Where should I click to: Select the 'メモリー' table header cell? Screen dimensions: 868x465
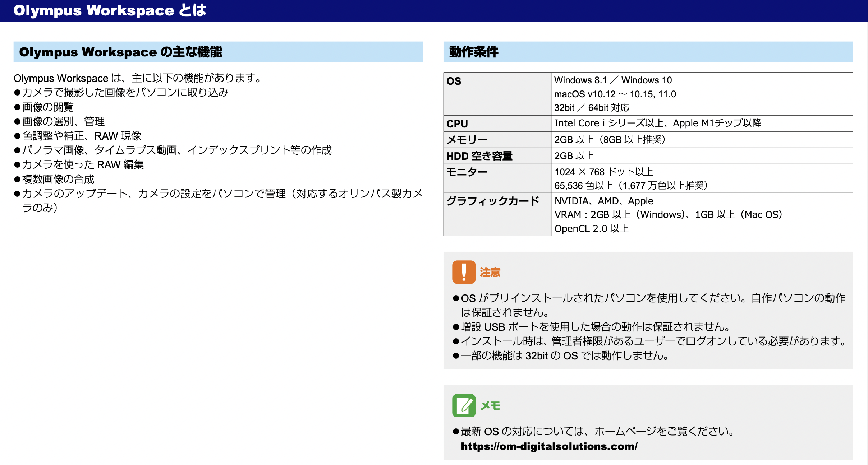point(497,140)
